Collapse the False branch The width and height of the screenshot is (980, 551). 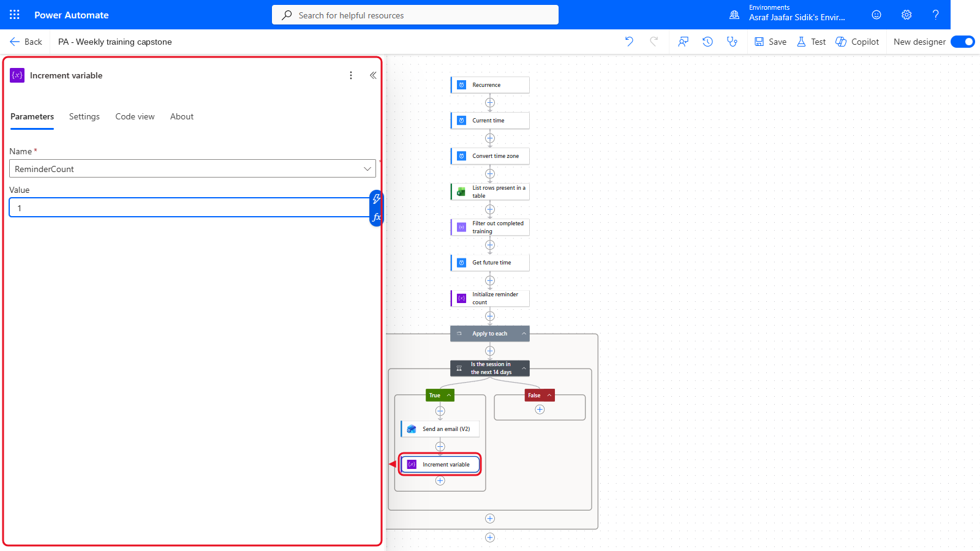click(x=549, y=395)
